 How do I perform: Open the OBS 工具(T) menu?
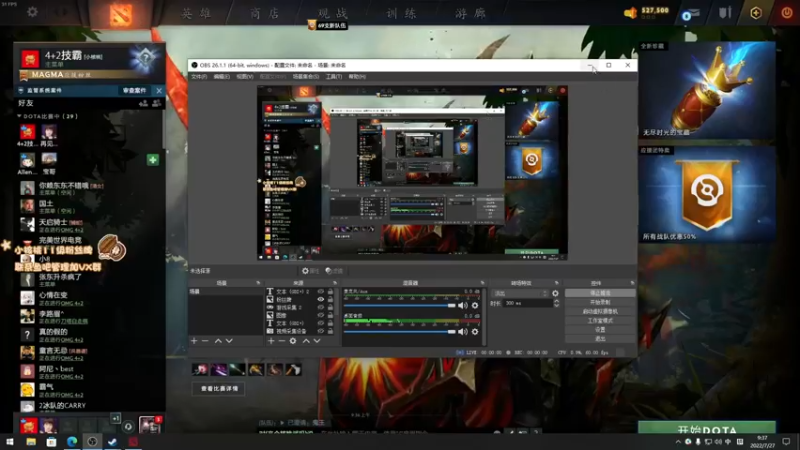coord(334,77)
